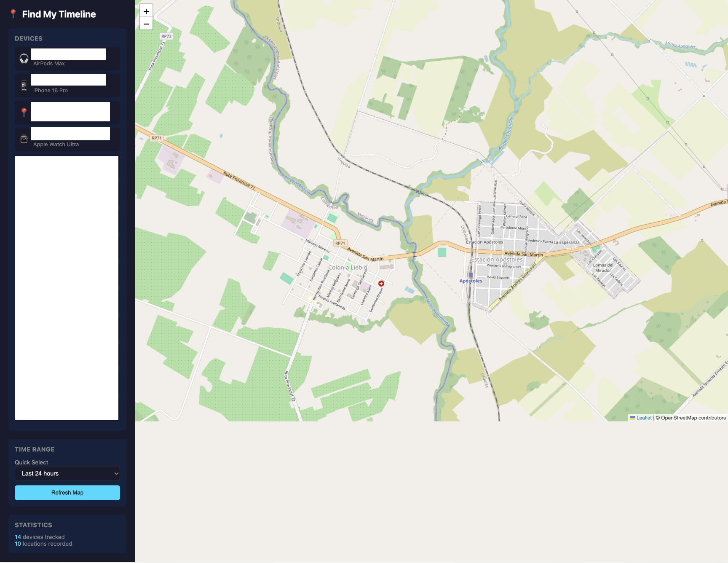This screenshot has height=563, width=728.
Task: Click the AirPods Max device label
Action: click(49, 64)
